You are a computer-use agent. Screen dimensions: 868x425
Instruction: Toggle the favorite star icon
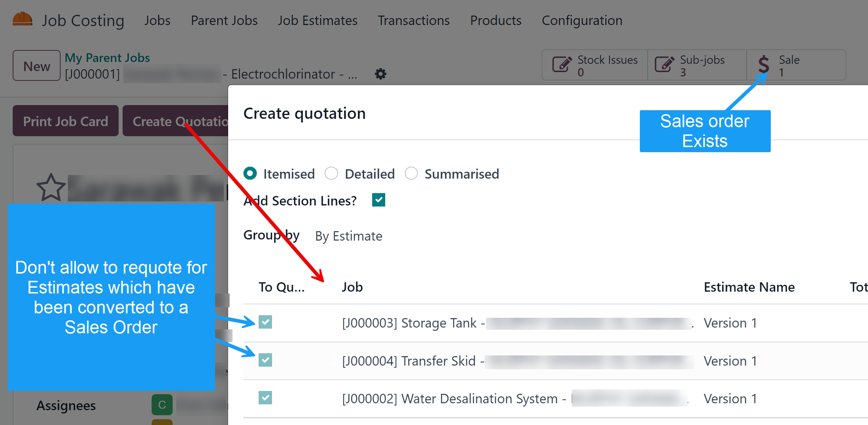tap(51, 187)
